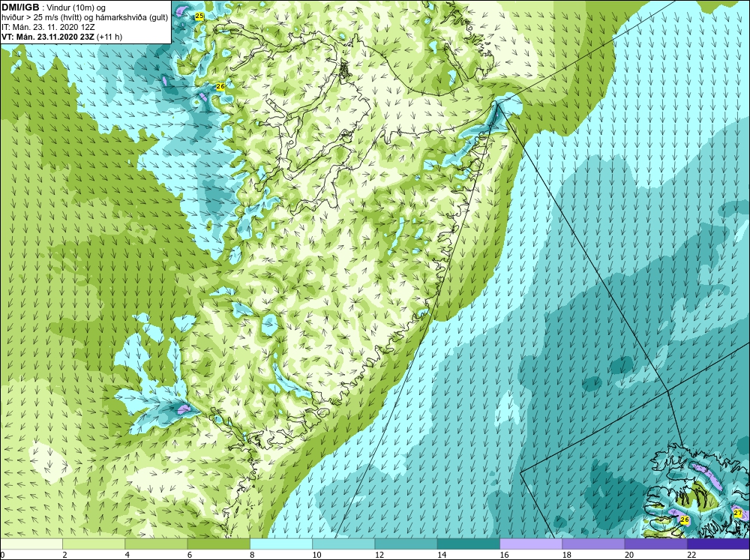The height and width of the screenshot is (560, 750).
Task: Click the 16–18 m/s lavender legend swatch
Action: pyautogui.click(x=531, y=544)
